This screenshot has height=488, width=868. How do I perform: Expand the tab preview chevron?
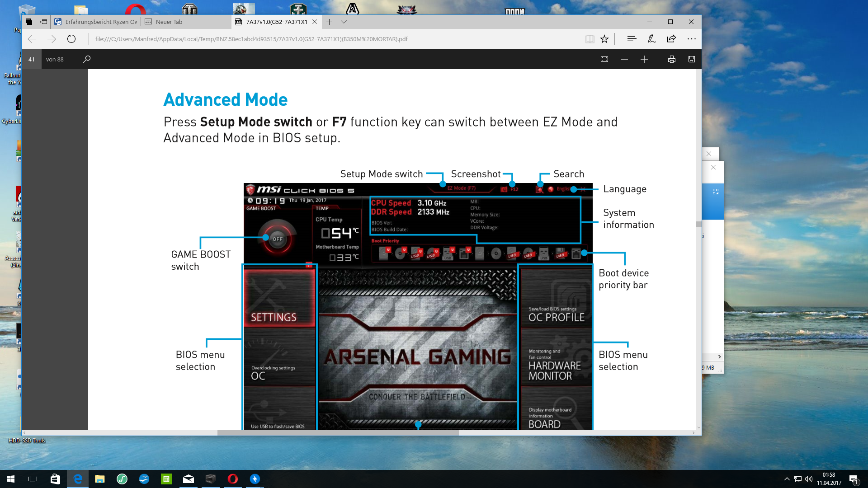tap(344, 22)
